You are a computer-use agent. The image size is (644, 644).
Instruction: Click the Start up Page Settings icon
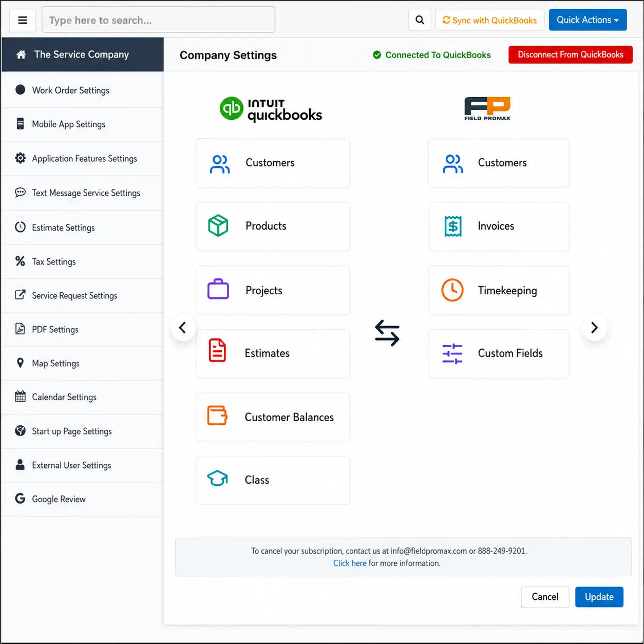20,431
